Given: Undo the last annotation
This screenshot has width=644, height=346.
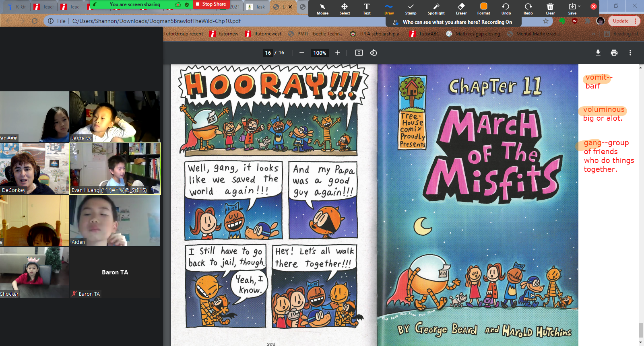Looking at the screenshot, I should tap(506, 8).
